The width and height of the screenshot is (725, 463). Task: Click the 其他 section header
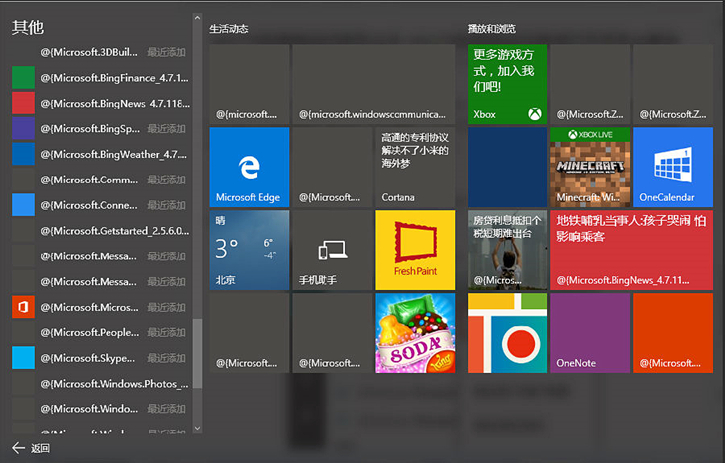(28, 27)
